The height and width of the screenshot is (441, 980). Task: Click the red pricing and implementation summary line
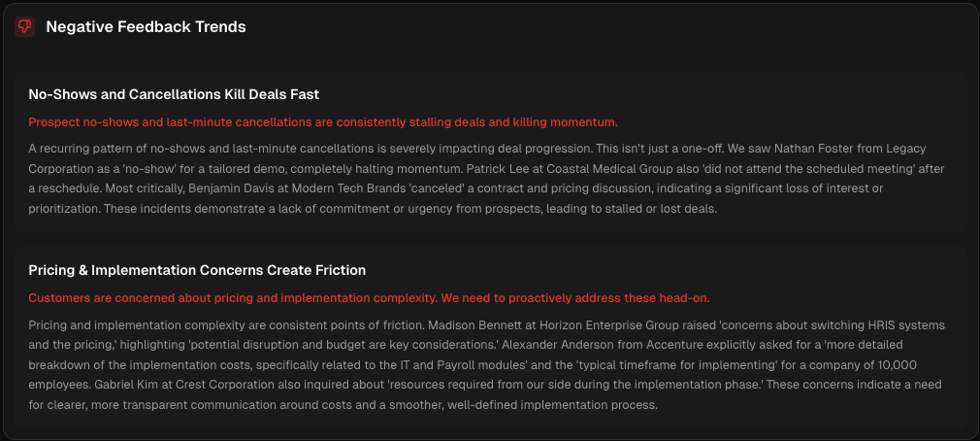[x=376, y=297]
